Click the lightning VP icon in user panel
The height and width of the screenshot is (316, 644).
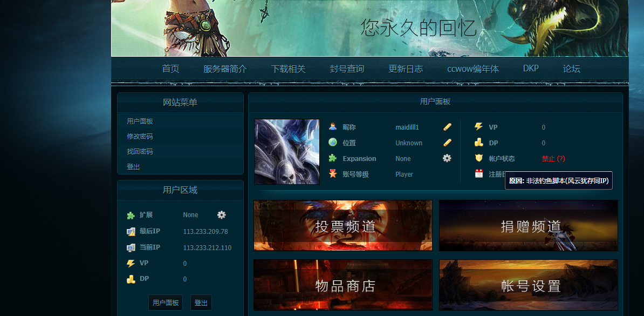click(478, 127)
